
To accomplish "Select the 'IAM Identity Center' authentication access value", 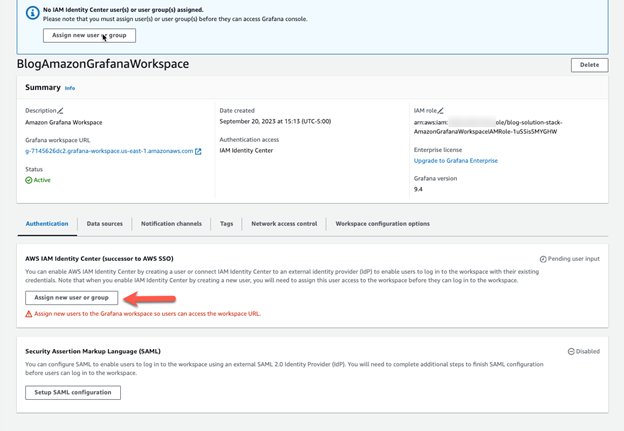I will click(246, 150).
